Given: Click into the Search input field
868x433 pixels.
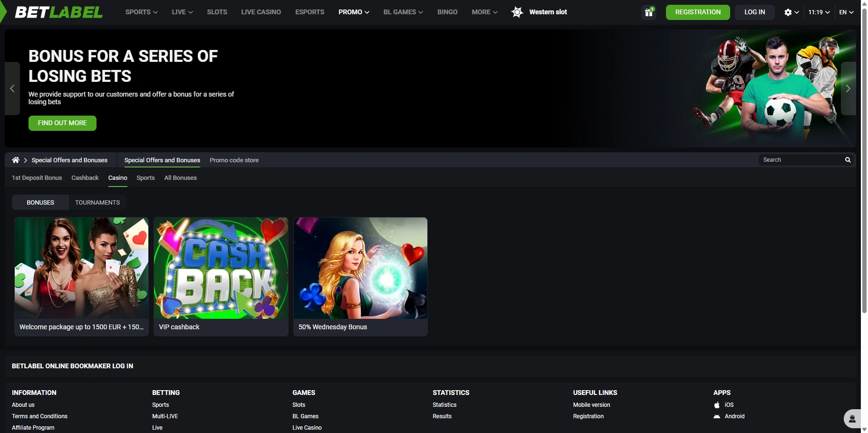Looking at the screenshot, I should coord(801,160).
